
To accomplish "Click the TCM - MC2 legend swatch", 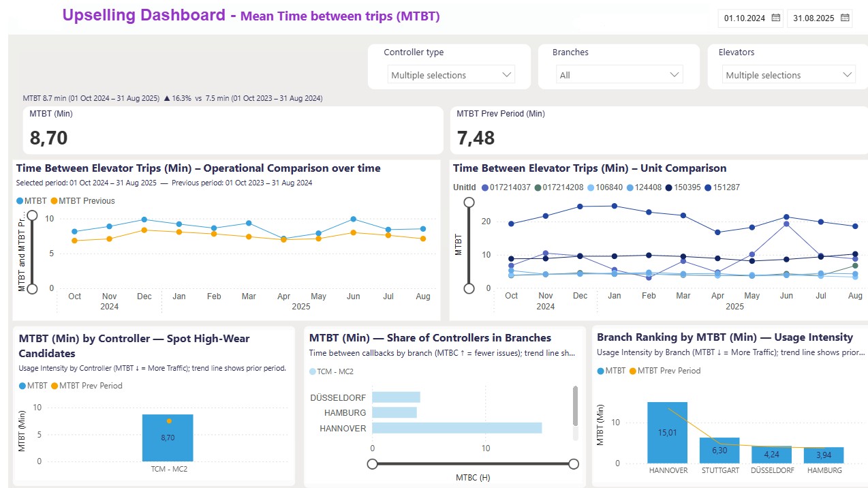I will pos(313,371).
